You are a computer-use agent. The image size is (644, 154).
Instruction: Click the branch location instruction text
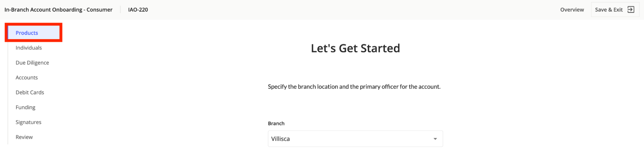(354, 87)
